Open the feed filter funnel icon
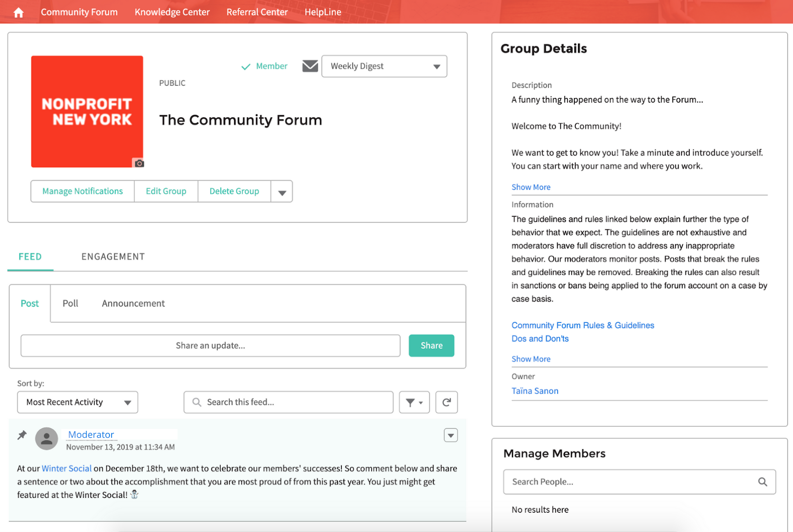 coord(414,402)
